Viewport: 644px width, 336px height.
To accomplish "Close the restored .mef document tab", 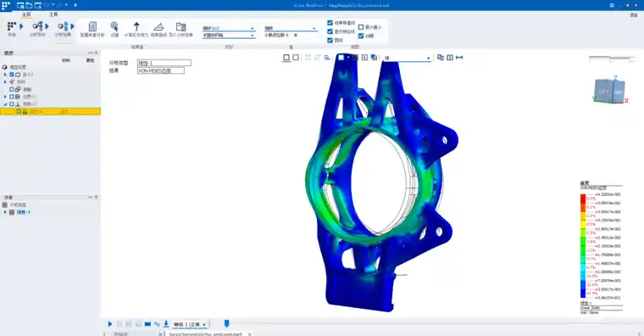I will click(x=249, y=334).
